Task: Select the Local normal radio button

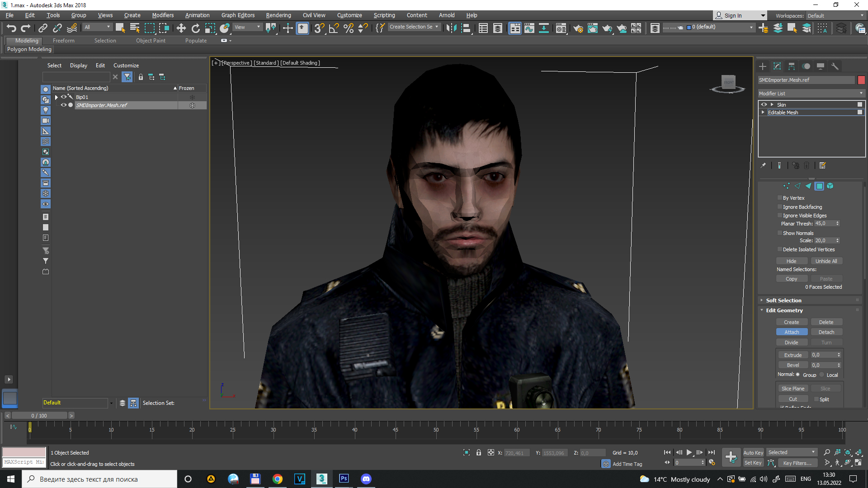Action: [x=822, y=375]
